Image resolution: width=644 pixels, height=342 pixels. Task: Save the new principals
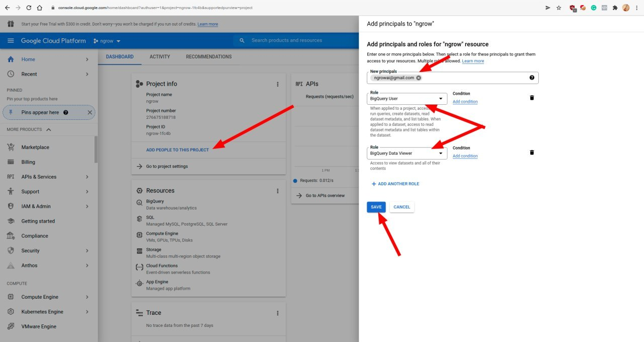[376, 207]
